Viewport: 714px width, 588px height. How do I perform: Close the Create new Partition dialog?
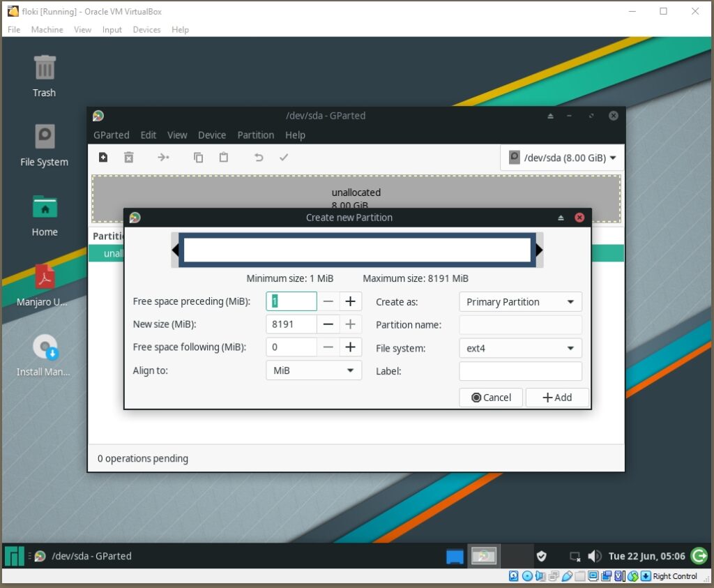[x=579, y=218]
